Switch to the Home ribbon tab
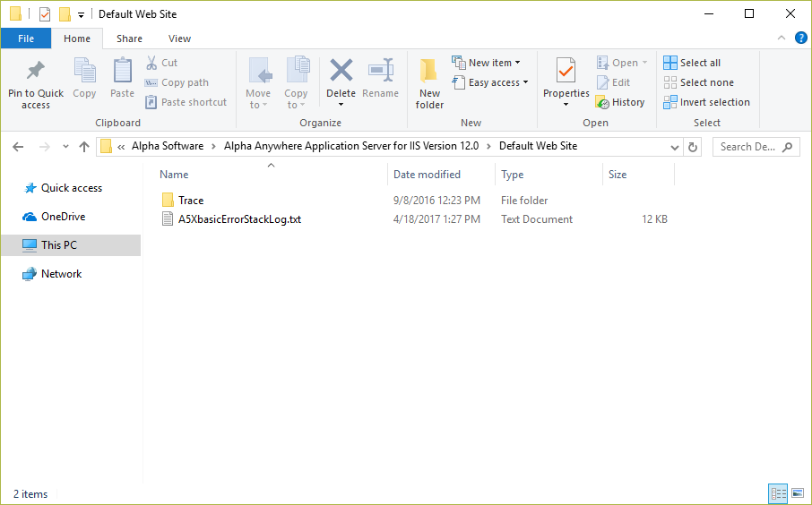This screenshot has width=812, height=505. pyautogui.click(x=77, y=39)
